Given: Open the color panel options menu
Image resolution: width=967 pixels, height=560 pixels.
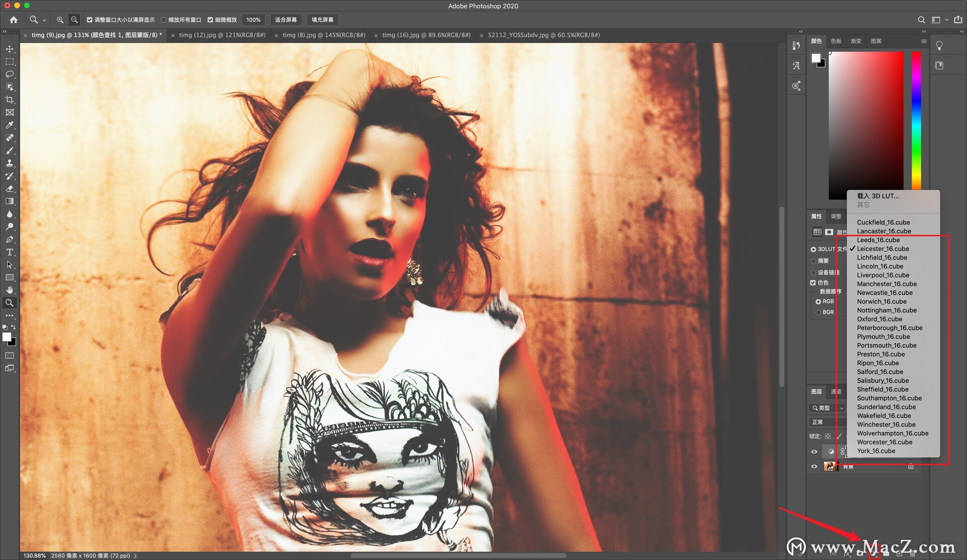Looking at the screenshot, I should point(924,41).
